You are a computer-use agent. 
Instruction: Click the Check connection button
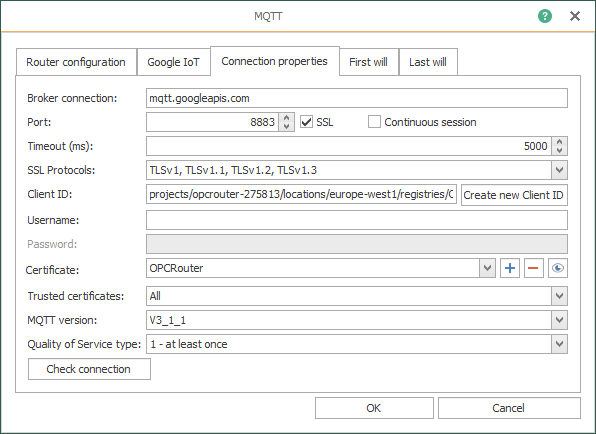89,369
